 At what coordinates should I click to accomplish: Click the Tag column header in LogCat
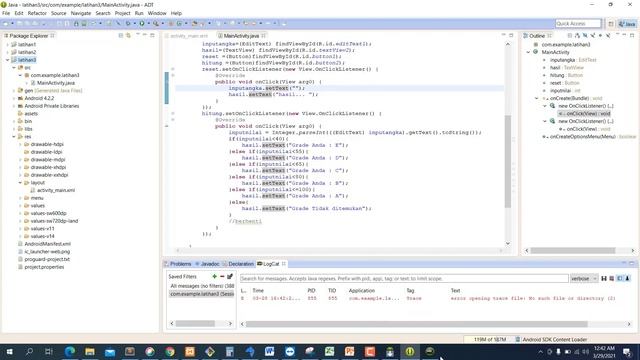pyautogui.click(x=410, y=291)
